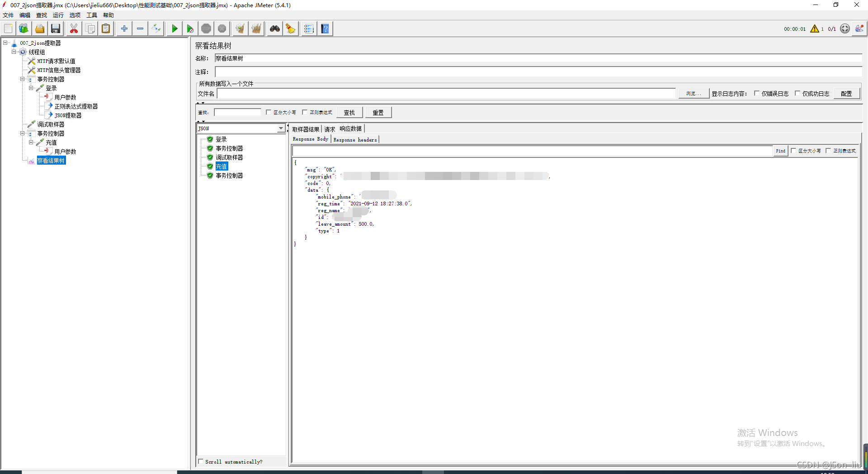The width and height of the screenshot is (868, 474).
Task: Enable 正则表达式 next to the Find button
Action: click(x=828, y=151)
